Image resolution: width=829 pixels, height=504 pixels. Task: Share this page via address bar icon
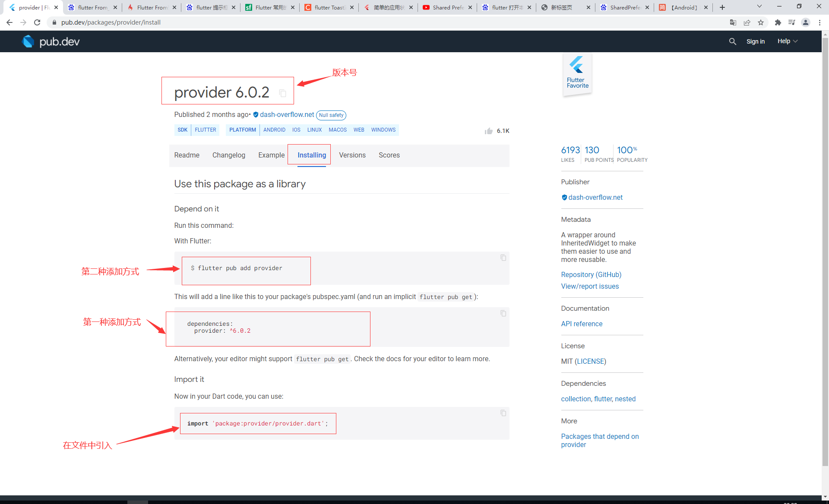pyautogui.click(x=747, y=22)
